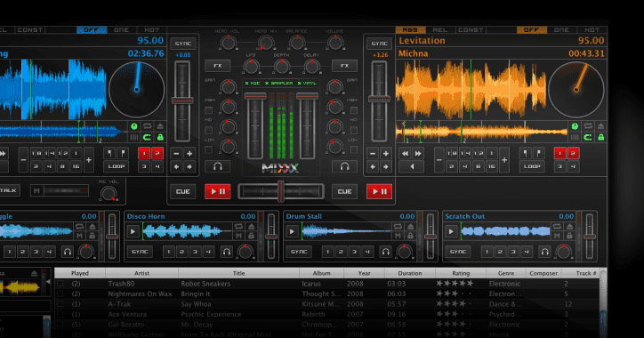Screen dimensions: 644x338
Task: Click the left deck SYNC button
Action: point(182,44)
